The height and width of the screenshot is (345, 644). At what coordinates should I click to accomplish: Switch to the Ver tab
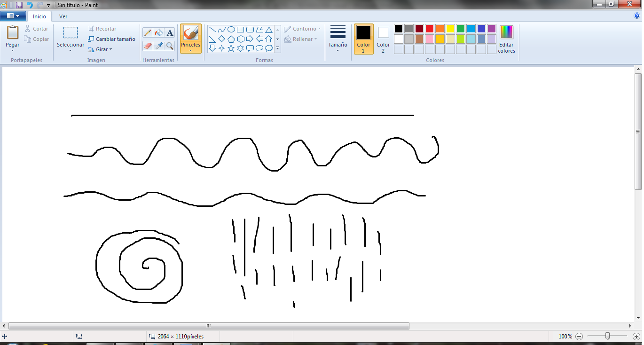(x=63, y=16)
